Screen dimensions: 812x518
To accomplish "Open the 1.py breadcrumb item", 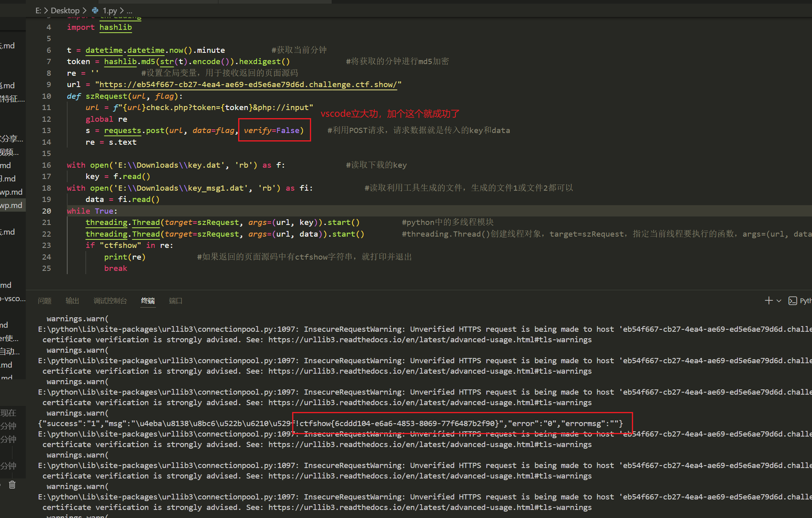I will click(110, 10).
